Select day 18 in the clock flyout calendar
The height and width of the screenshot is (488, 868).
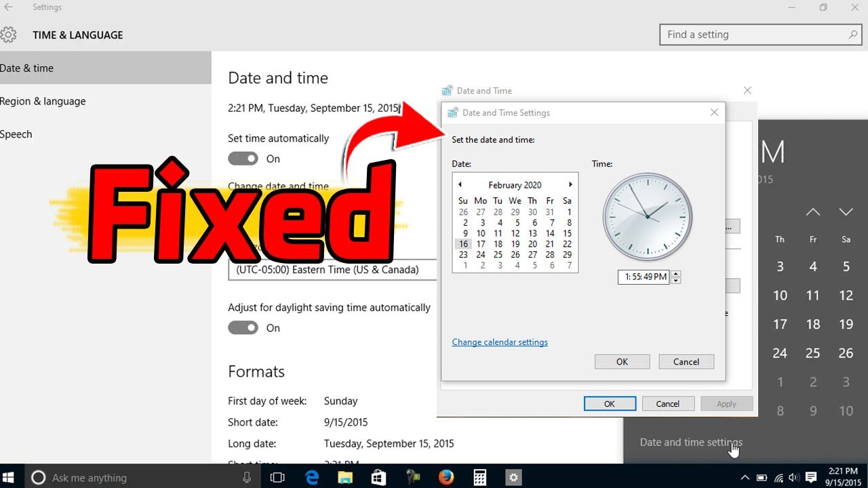[x=813, y=324]
